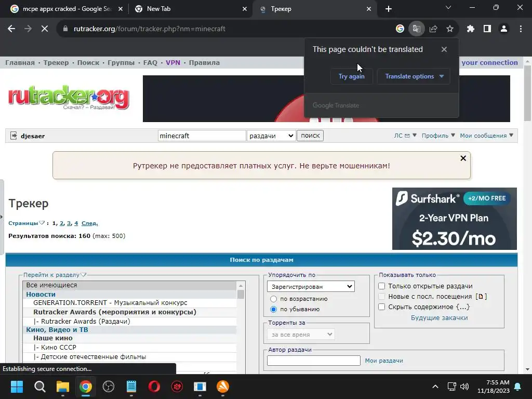Stop loading the page
Image resolution: width=532 pixels, height=399 pixels.
click(x=45, y=29)
